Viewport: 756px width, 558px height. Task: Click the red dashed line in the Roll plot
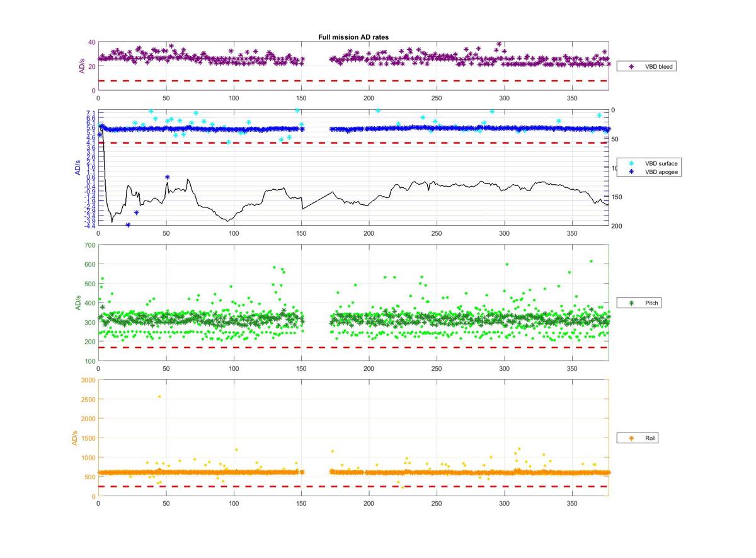coord(353,486)
